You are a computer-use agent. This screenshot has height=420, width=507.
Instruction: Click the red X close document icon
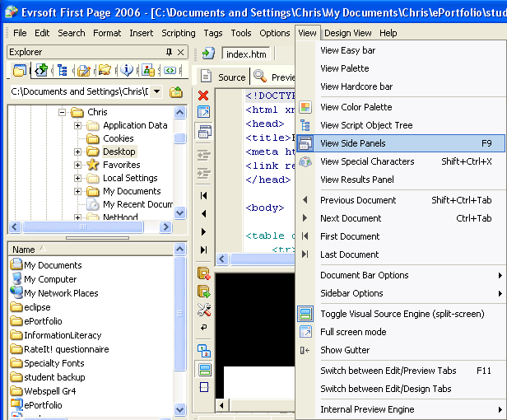click(x=203, y=96)
